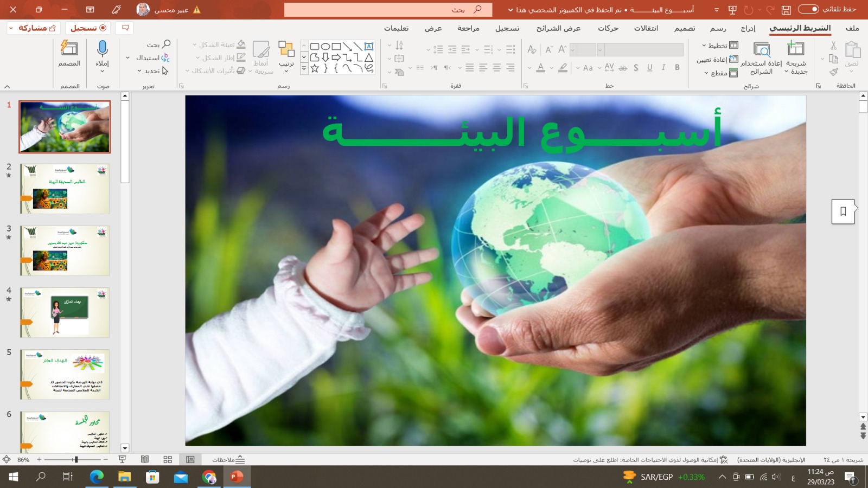Toggle Bold formatting
The image size is (868, 488).
677,67
